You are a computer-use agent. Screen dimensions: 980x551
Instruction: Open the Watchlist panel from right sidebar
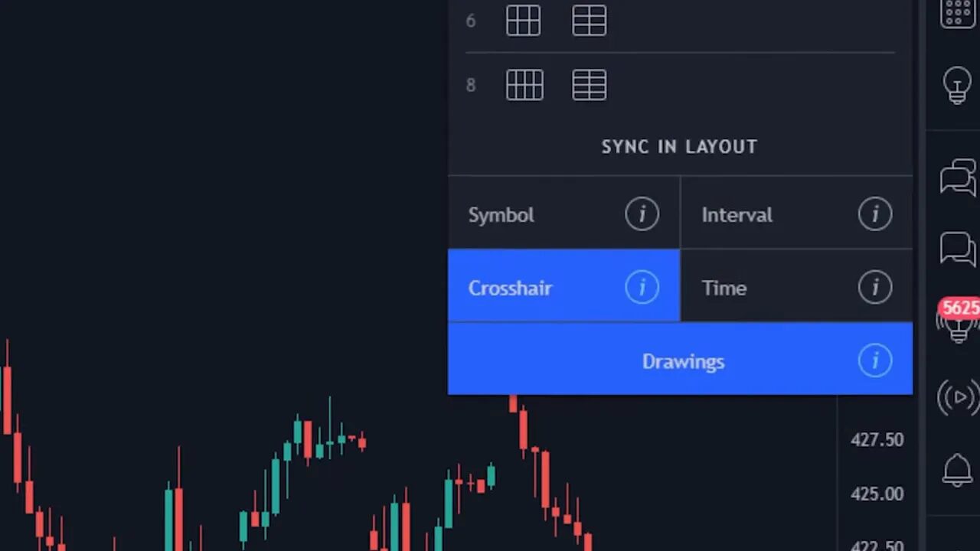[x=957, y=13]
